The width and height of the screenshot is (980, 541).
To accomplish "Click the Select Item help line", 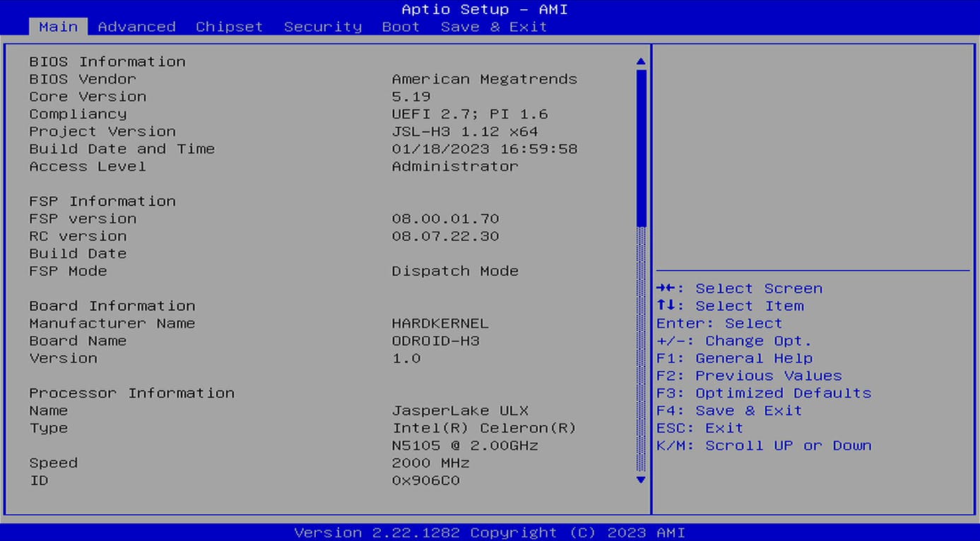I will click(731, 306).
